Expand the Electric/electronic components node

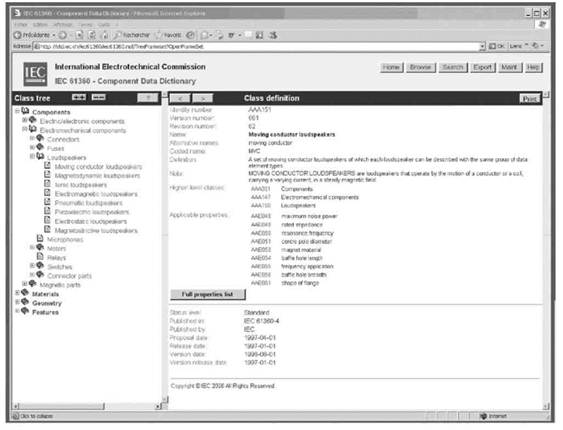(24, 120)
